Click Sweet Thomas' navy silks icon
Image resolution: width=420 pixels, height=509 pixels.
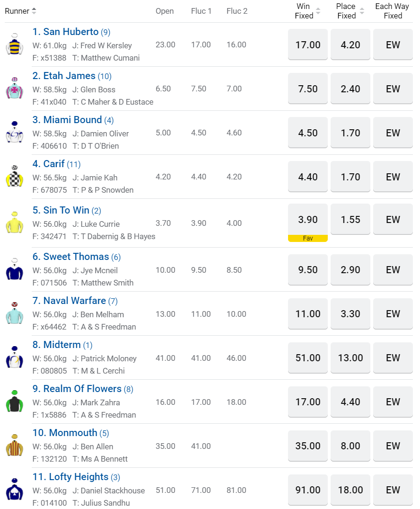15,270
